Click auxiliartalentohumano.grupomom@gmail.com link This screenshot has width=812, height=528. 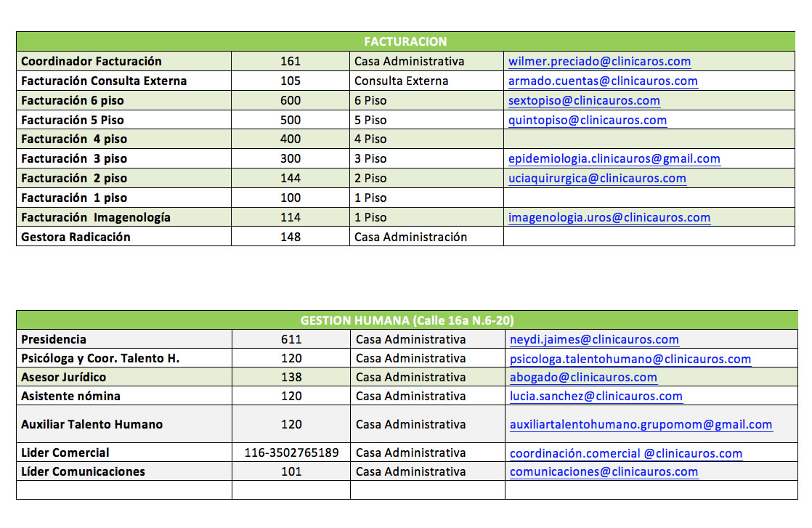coord(641,425)
